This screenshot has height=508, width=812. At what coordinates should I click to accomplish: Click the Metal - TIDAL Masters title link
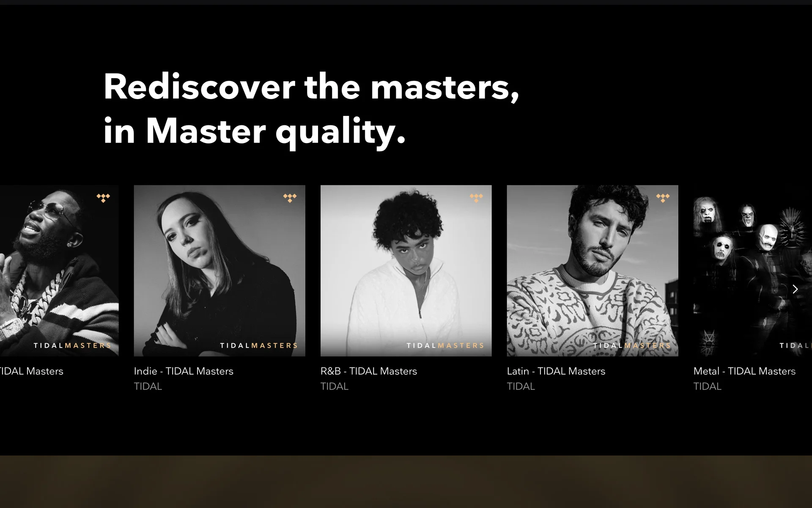pos(744,371)
